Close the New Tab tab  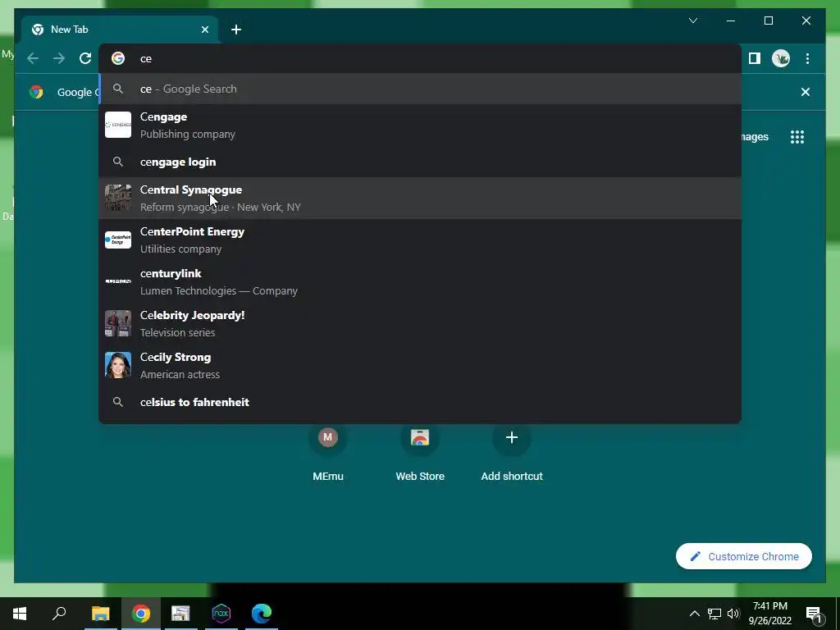(x=204, y=30)
